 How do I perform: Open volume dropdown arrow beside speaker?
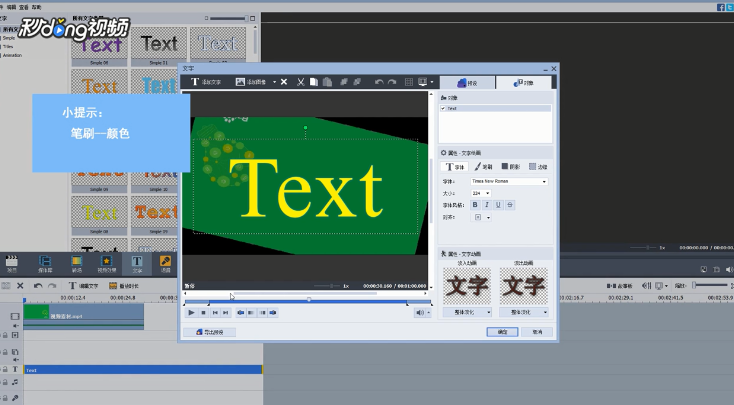[x=428, y=312]
